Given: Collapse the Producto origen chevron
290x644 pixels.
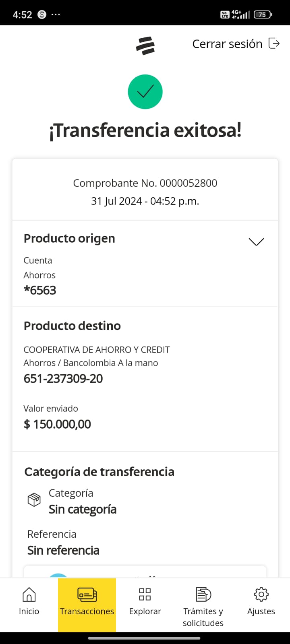Looking at the screenshot, I should click(x=256, y=242).
